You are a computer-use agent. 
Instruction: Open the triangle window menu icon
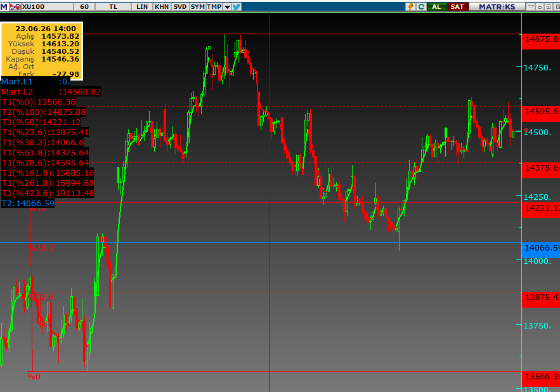click(x=531, y=6)
